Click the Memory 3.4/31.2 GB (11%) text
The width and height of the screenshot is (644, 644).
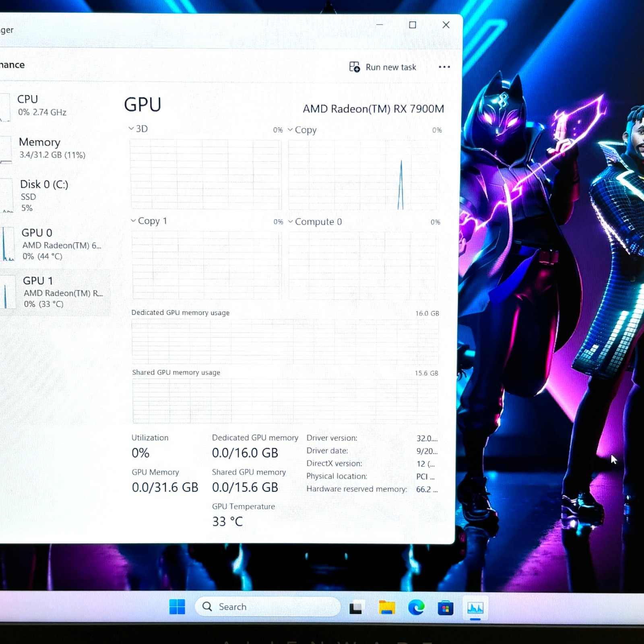(x=52, y=155)
